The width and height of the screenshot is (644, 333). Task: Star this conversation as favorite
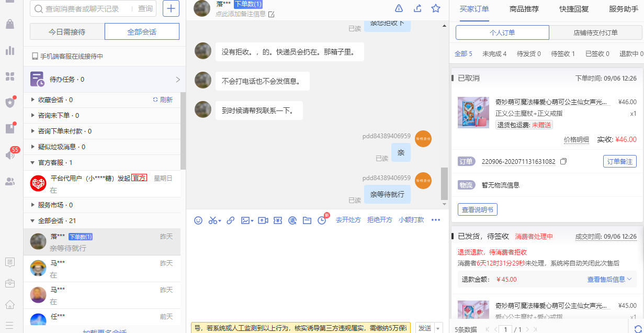pos(436,8)
